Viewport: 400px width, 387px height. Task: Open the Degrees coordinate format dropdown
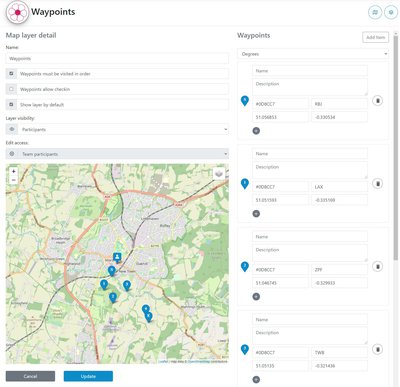(313, 54)
